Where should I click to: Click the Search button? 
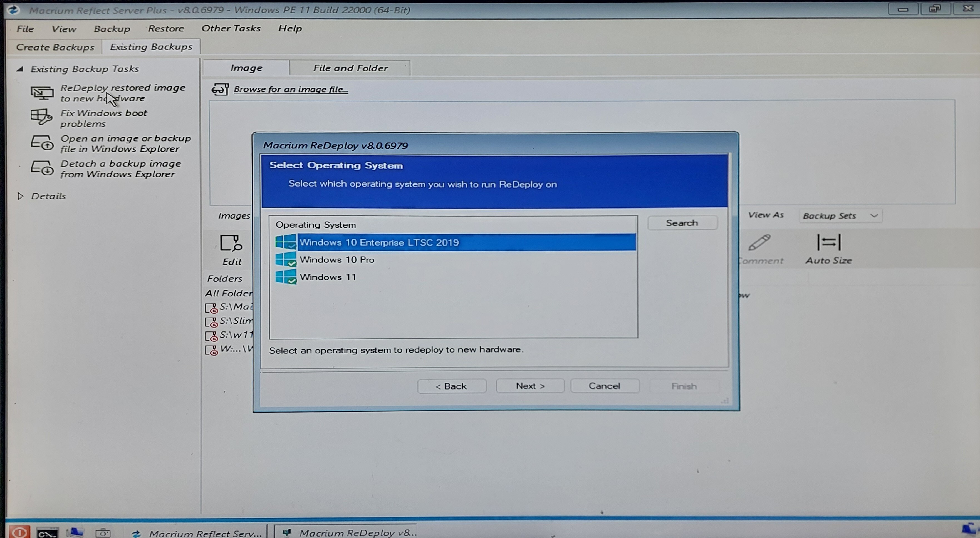(x=682, y=223)
